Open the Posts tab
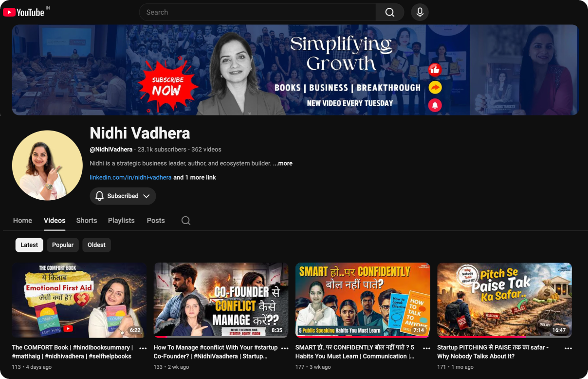This screenshot has height=379, width=588. (x=156, y=221)
